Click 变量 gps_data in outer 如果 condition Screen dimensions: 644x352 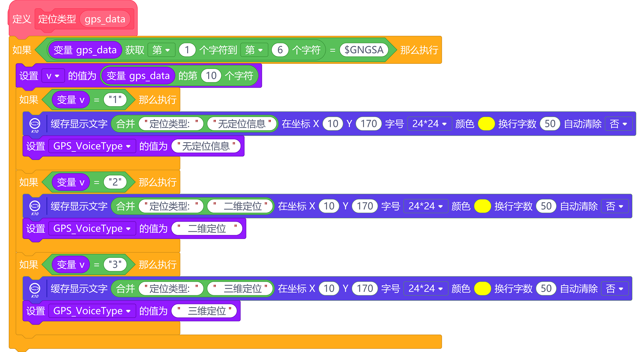(x=85, y=50)
